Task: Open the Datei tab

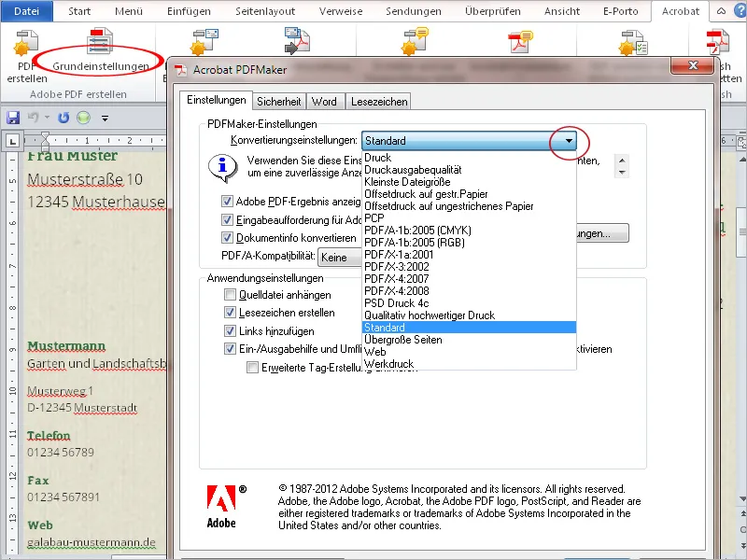Action: point(27,11)
